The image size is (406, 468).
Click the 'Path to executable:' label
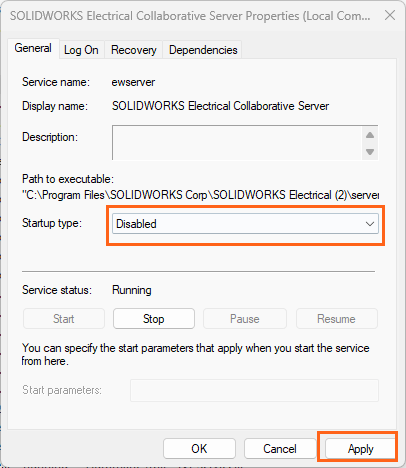(68, 179)
